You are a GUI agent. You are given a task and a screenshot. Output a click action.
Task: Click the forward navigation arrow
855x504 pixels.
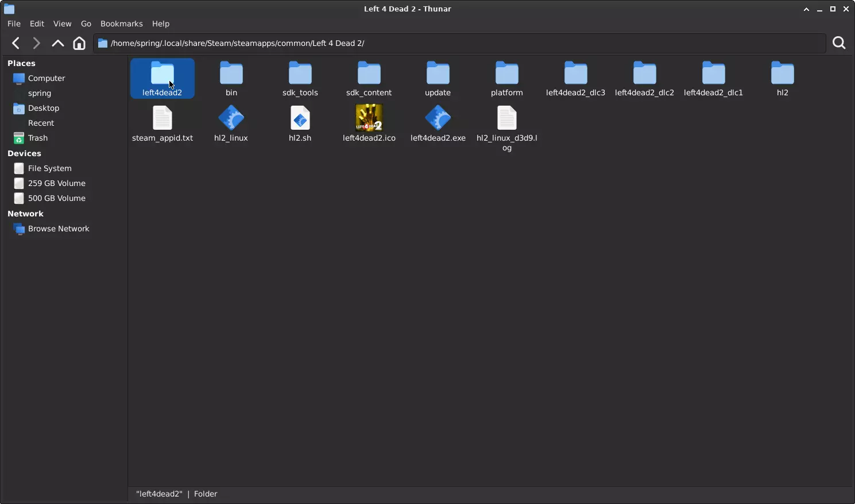pos(36,43)
